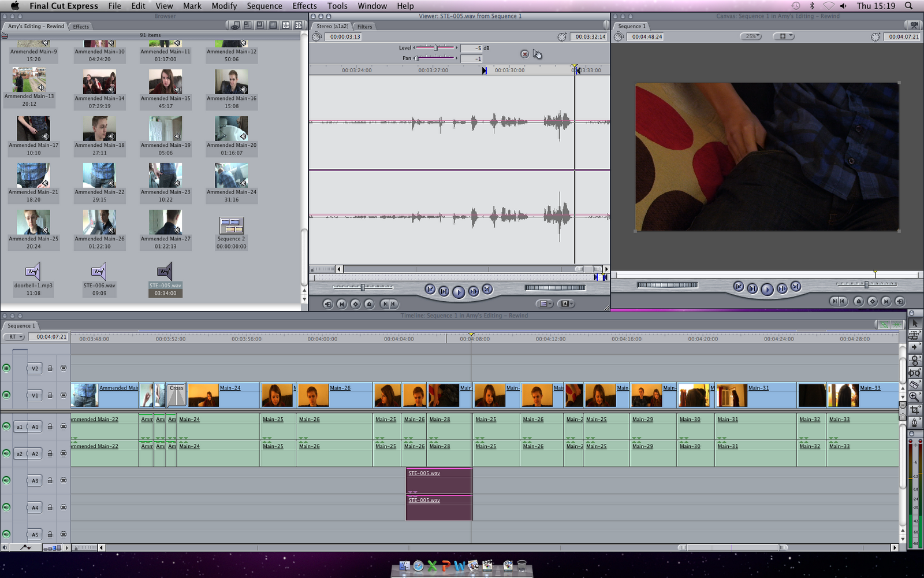Select the Roll edit tool

(x=915, y=360)
